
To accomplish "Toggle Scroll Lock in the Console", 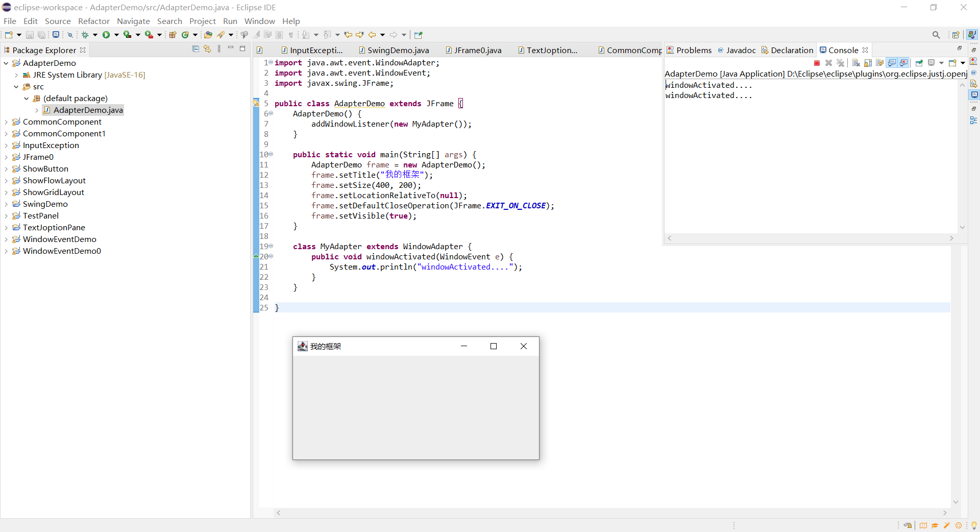I will (868, 63).
